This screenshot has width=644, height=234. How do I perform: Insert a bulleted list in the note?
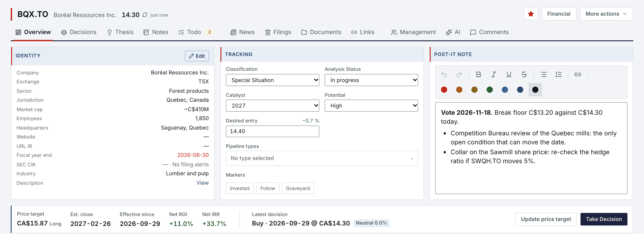(x=543, y=74)
